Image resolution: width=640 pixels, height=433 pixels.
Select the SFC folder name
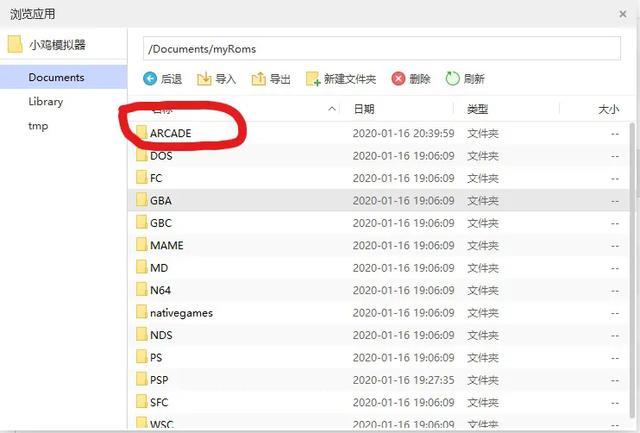[159, 403]
